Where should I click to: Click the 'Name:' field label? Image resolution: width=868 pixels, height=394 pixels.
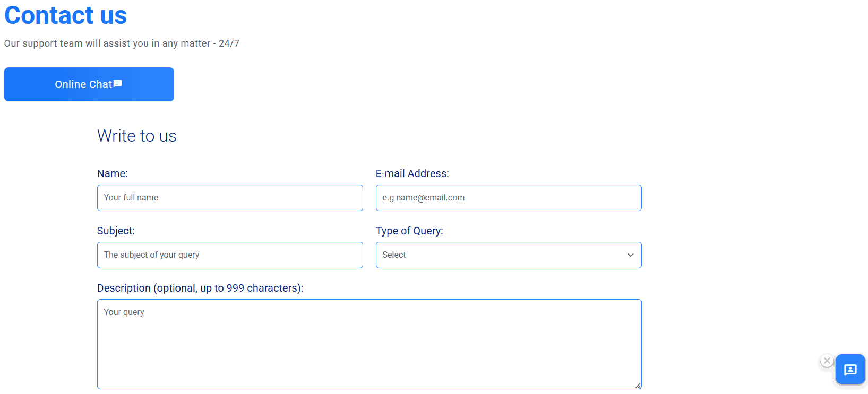(x=112, y=173)
